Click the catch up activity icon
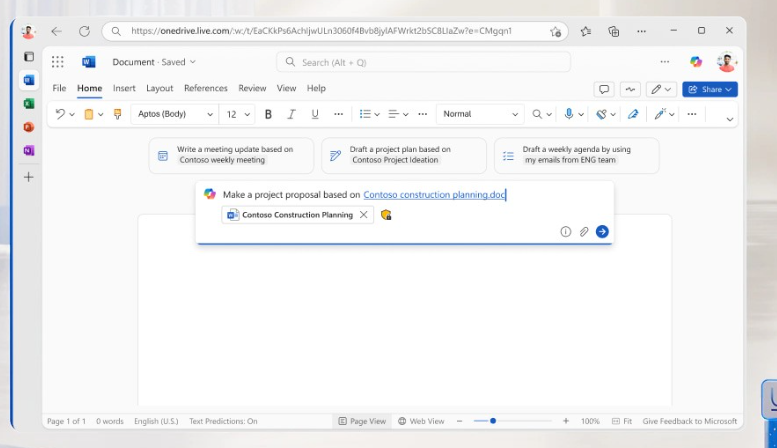The width and height of the screenshot is (777, 448). (x=630, y=89)
